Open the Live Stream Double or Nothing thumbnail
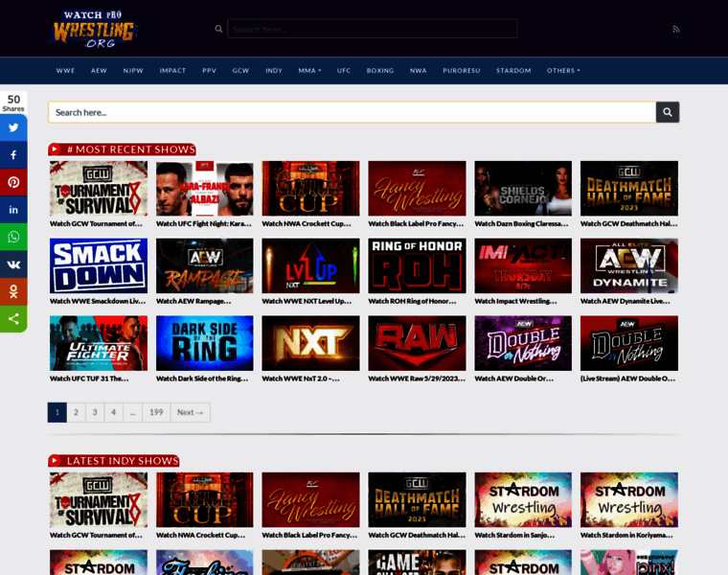This screenshot has height=575, width=728. pos(629,343)
